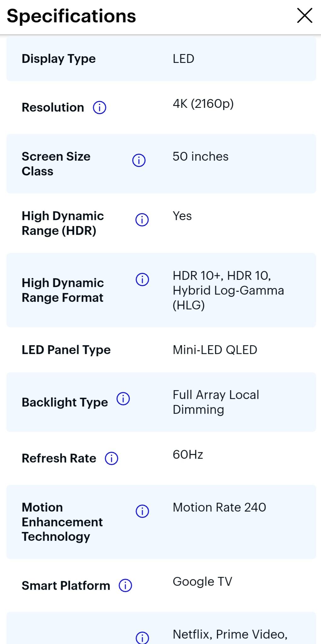Show info for High Dynamic Range (HDR)
The height and width of the screenshot is (644, 321).
click(142, 220)
